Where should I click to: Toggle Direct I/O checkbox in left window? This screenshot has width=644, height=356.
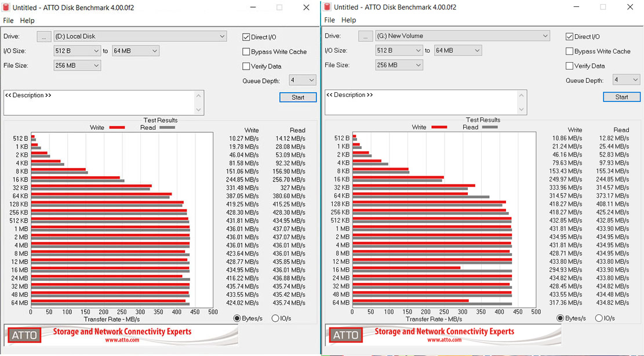point(246,37)
